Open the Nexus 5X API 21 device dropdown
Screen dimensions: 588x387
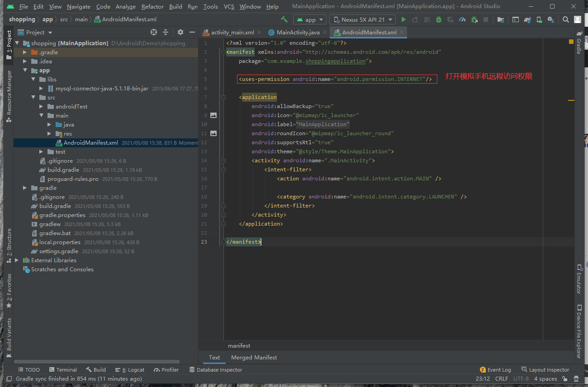[x=363, y=19]
